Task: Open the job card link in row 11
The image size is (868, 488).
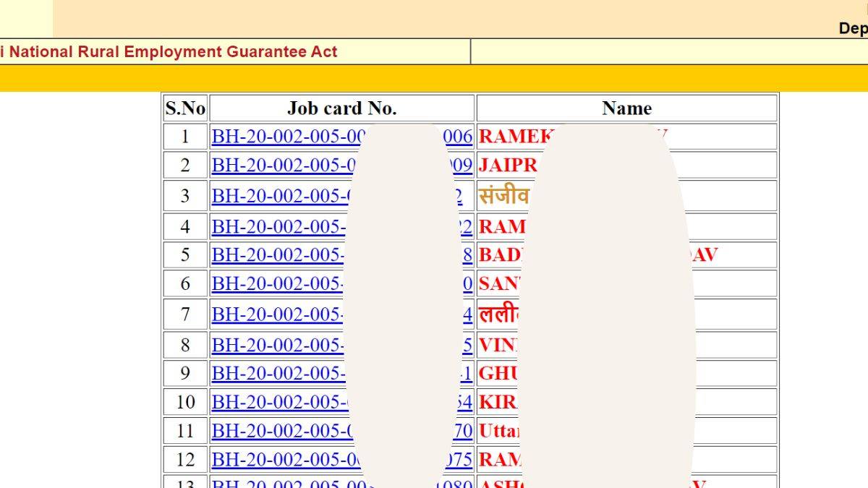Action: click(280, 432)
